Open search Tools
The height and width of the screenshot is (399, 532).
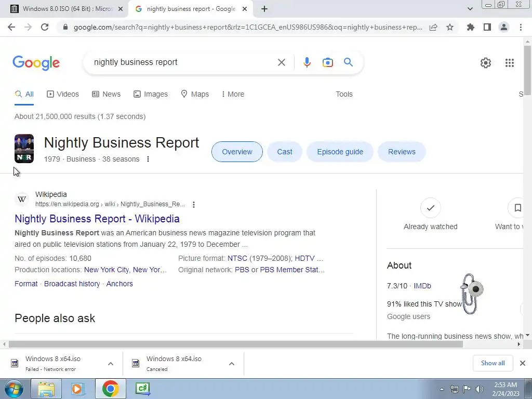point(344,94)
